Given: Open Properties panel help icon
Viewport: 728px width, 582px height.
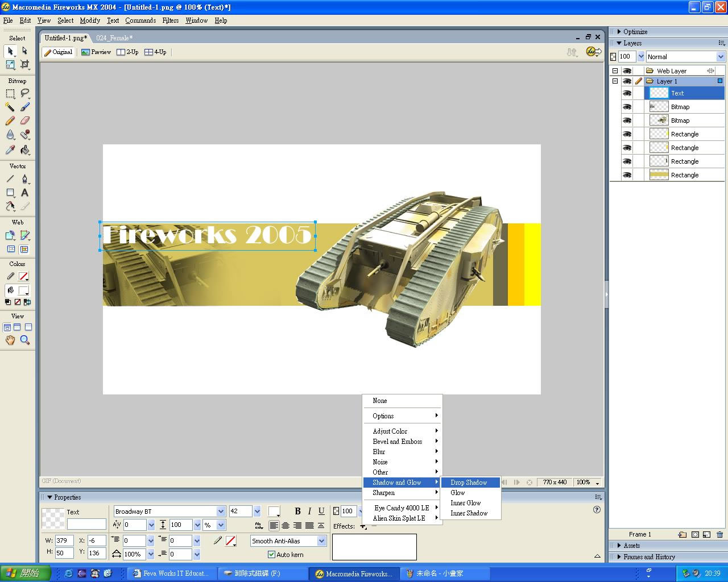Looking at the screenshot, I should (597, 509).
